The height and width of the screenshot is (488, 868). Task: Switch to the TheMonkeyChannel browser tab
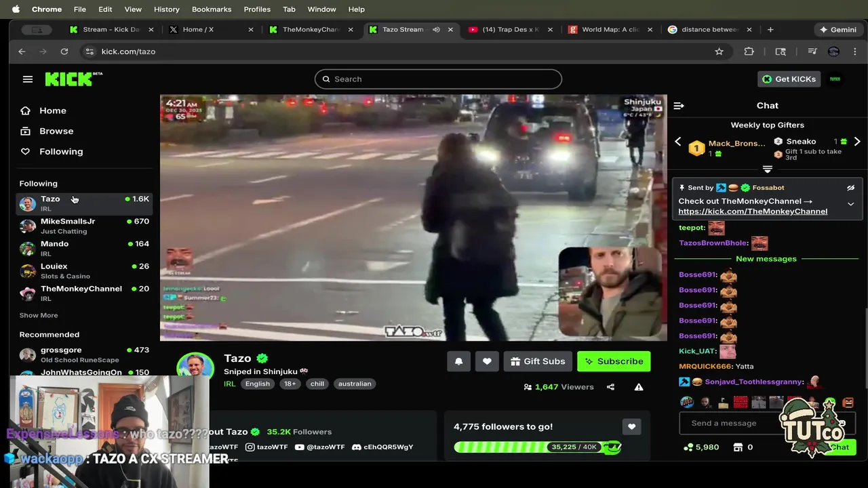coord(311,30)
